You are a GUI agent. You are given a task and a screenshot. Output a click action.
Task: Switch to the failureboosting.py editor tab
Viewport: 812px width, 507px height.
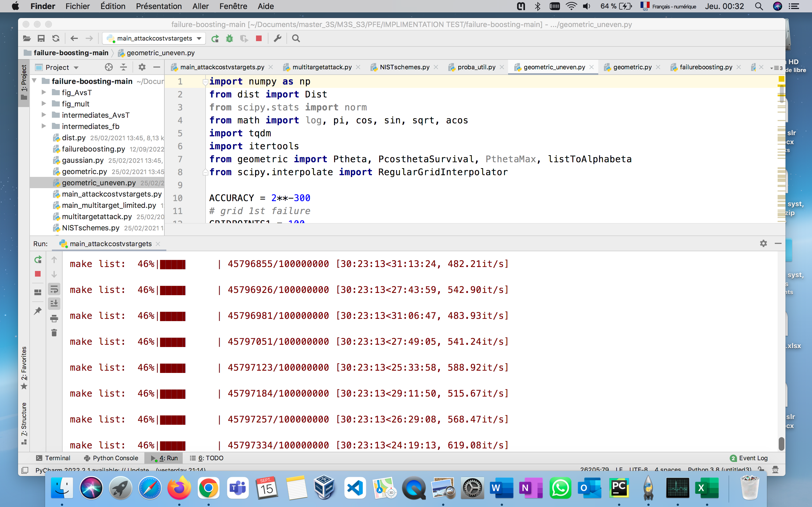pyautogui.click(x=705, y=67)
